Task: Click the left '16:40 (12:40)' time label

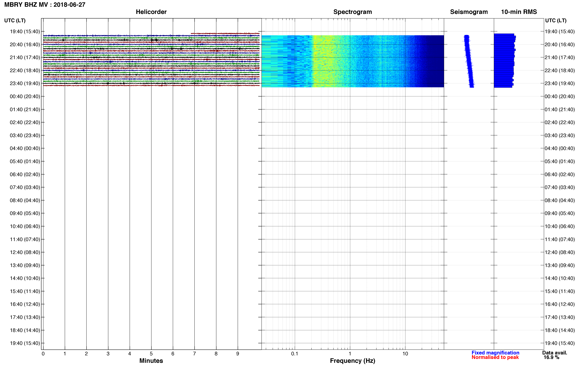Action: [25, 304]
